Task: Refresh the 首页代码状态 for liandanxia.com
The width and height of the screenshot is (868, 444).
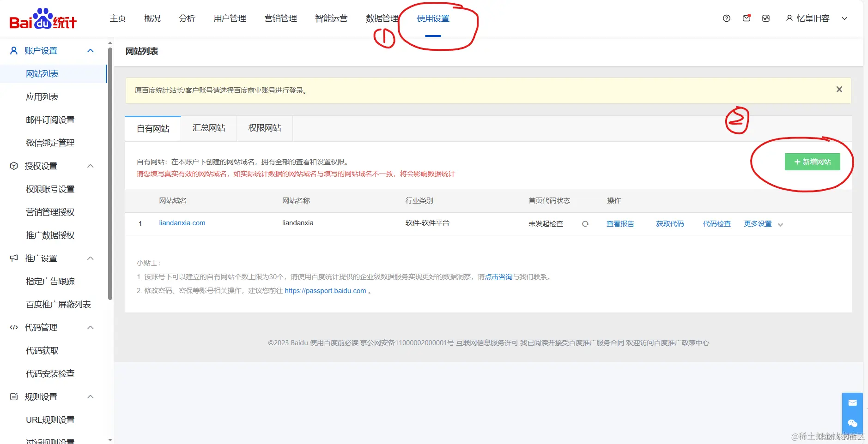Action: [x=585, y=224]
